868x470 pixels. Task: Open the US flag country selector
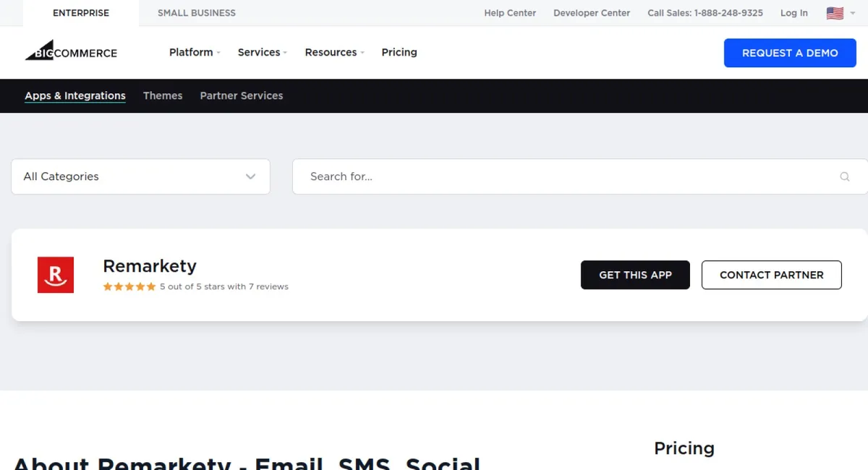839,13
